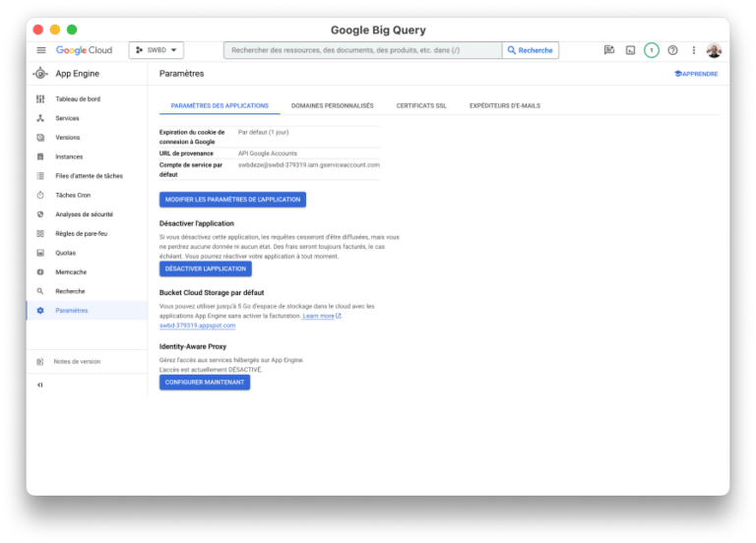Click the URL de provenance label
This screenshot has width=756, height=543.
click(x=186, y=153)
